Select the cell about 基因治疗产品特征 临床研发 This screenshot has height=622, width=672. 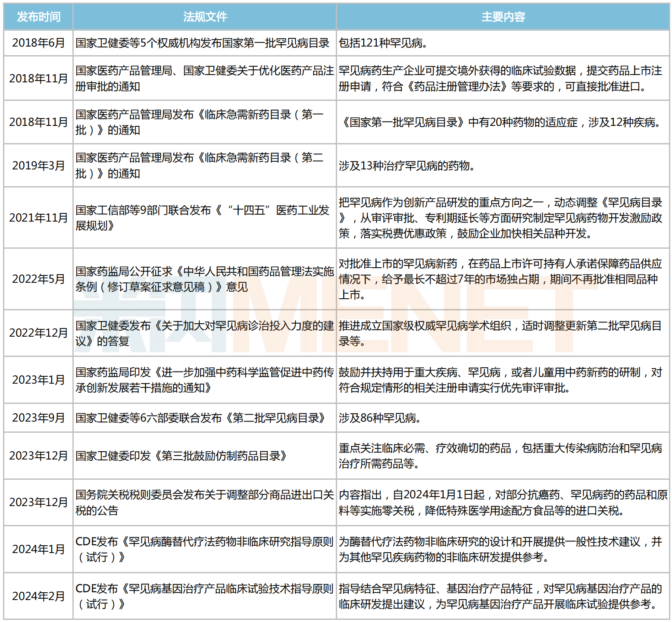pyautogui.click(x=503, y=596)
